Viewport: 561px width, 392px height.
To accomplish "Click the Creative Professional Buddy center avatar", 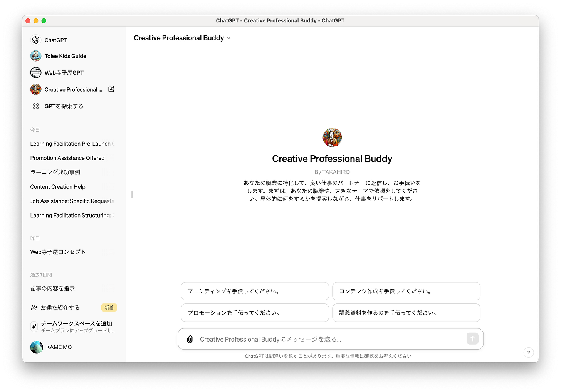I will (332, 137).
